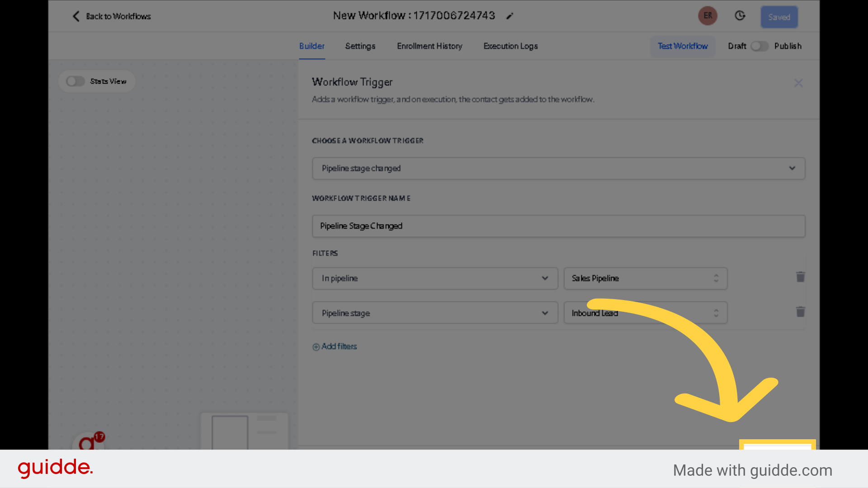Open chat widget with 17 notifications

(89, 442)
